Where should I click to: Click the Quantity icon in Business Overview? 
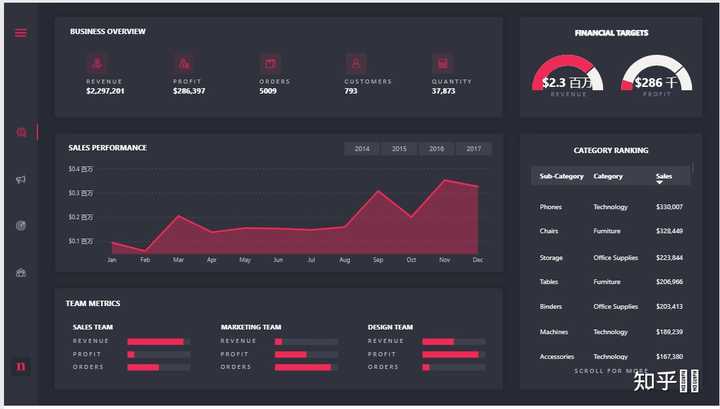443,63
